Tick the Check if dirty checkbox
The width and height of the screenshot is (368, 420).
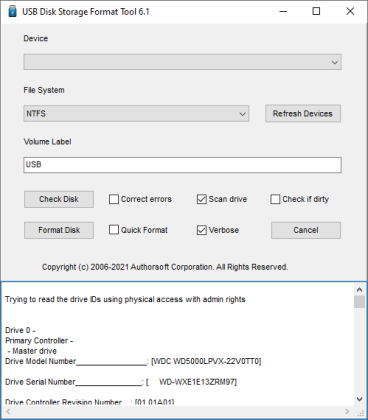[275, 199]
